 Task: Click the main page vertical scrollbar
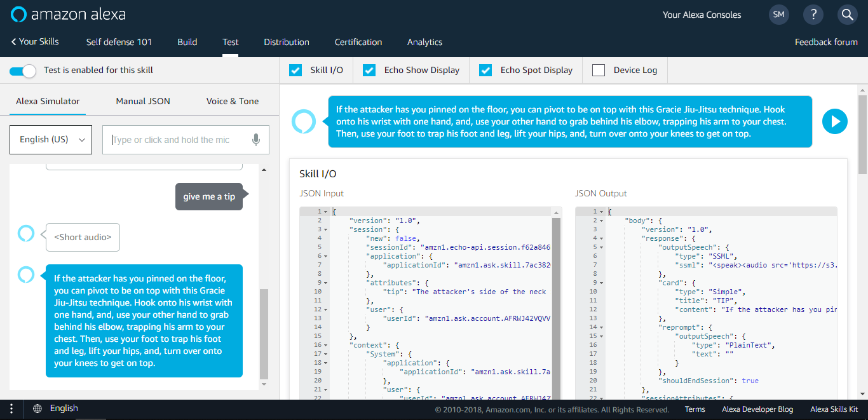[862, 133]
